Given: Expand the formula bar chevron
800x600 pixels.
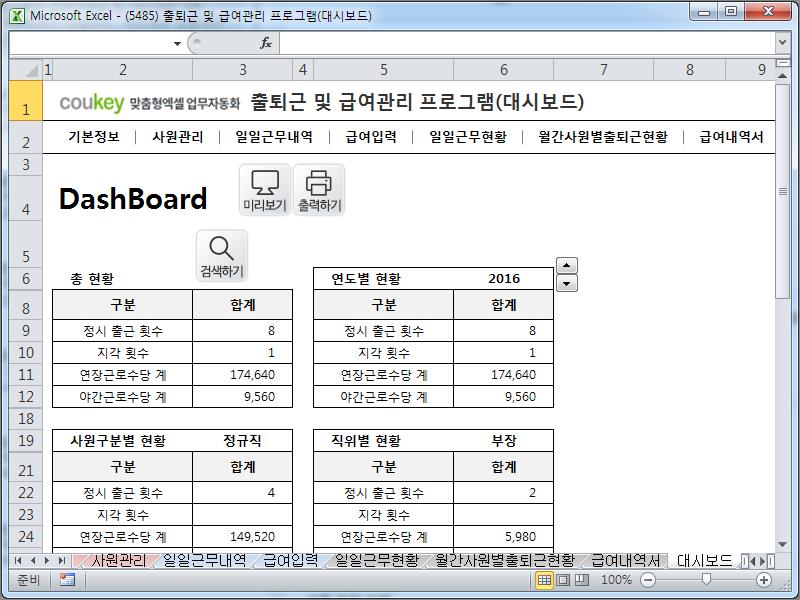Looking at the screenshot, I should (x=782, y=43).
